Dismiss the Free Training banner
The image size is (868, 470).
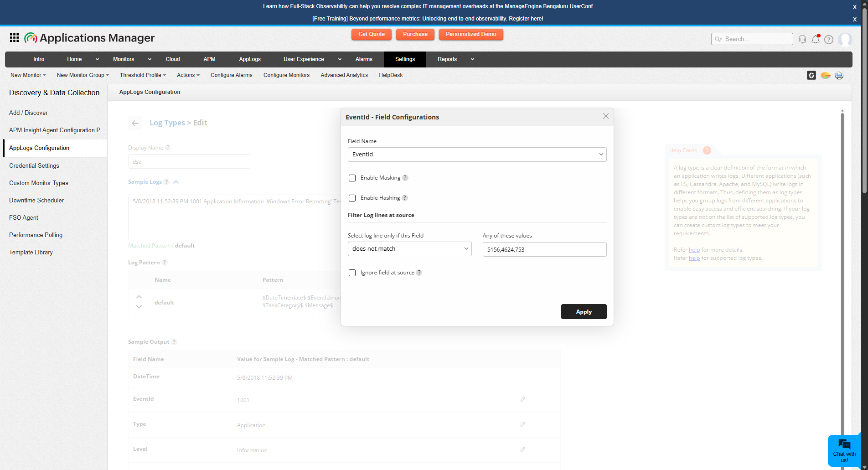coord(854,19)
